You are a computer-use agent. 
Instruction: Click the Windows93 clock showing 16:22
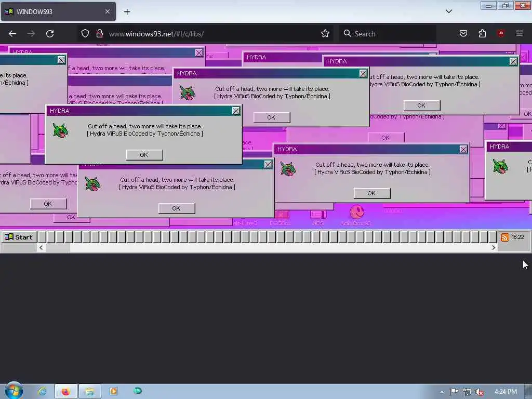[x=517, y=237]
